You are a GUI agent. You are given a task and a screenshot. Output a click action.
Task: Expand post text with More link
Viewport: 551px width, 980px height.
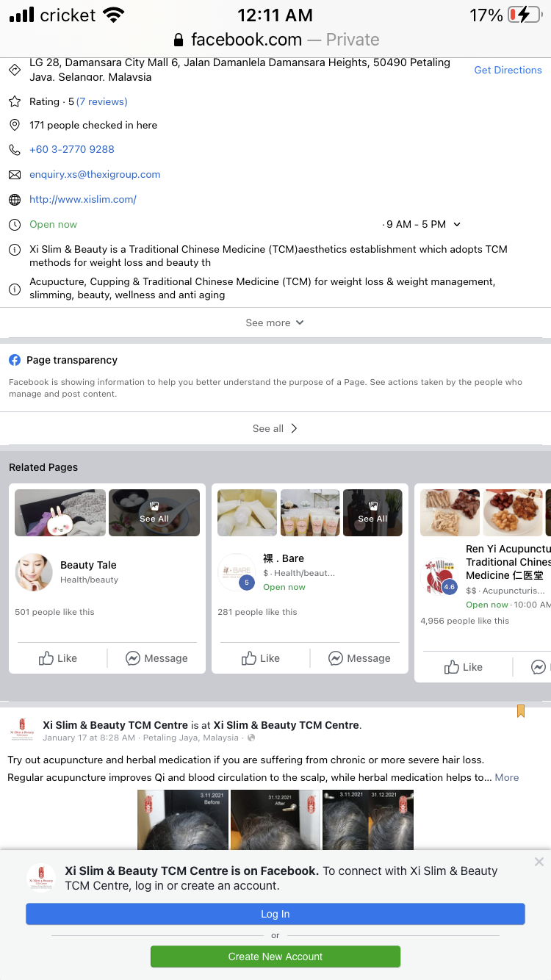point(507,777)
